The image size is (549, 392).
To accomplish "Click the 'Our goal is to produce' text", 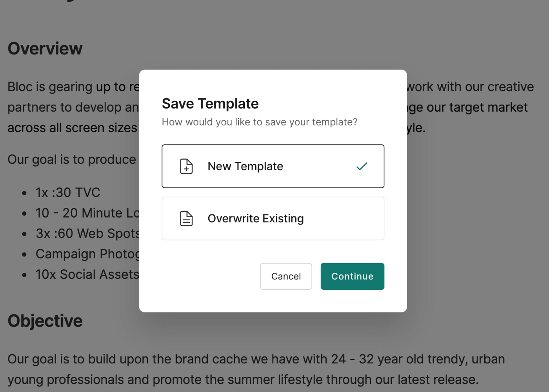I will tap(72, 160).
